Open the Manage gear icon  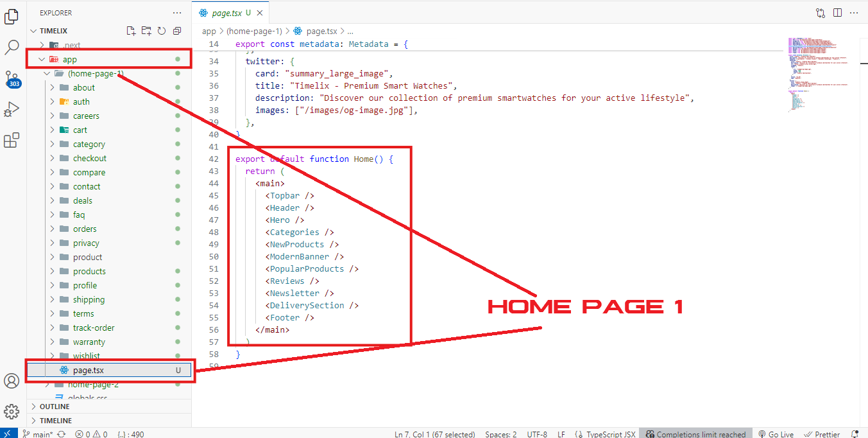12,412
